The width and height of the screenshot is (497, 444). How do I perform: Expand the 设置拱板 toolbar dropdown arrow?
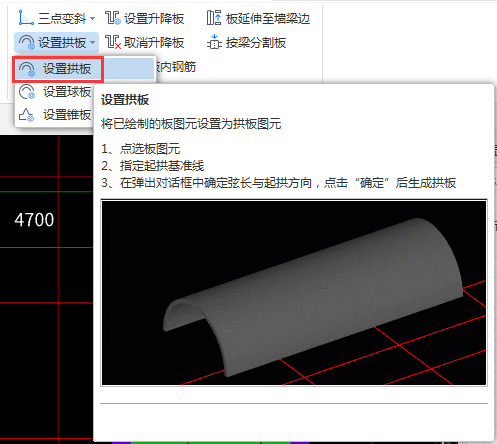[x=93, y=43]
